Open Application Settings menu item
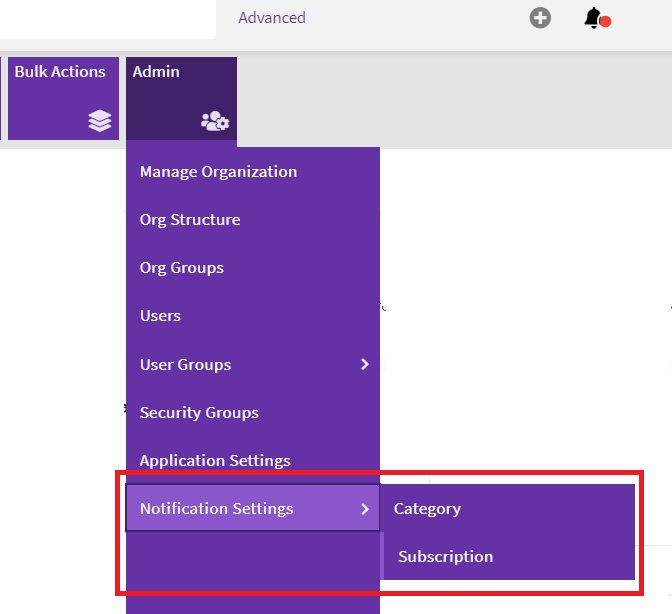This screenshot has height=614, width=672. point(215,461)
